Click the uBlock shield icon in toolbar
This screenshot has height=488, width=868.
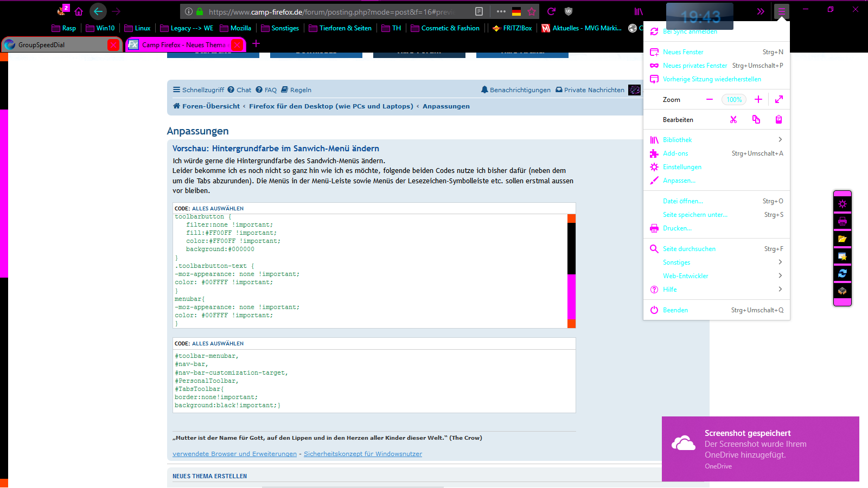tap(569, 11)
